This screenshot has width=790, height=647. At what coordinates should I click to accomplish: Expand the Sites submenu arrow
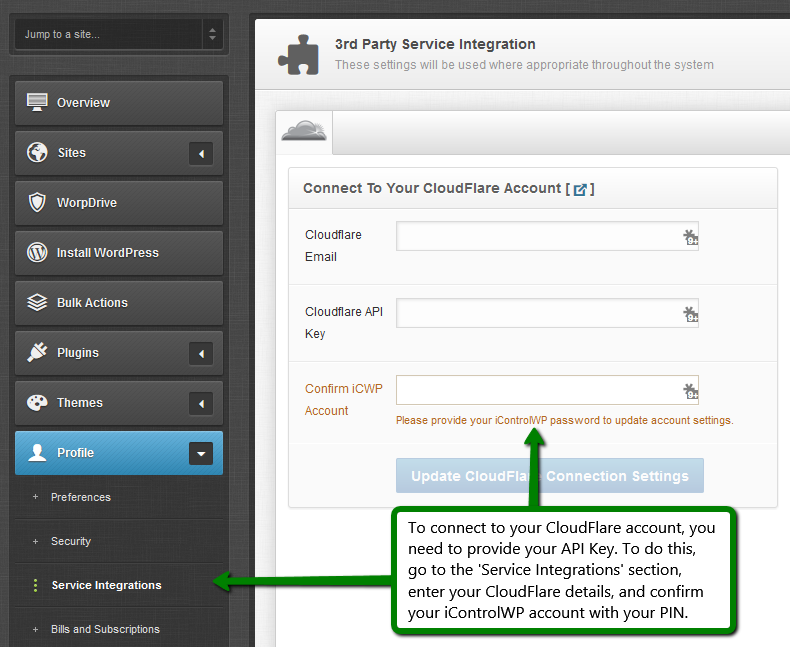click(201, 153)
